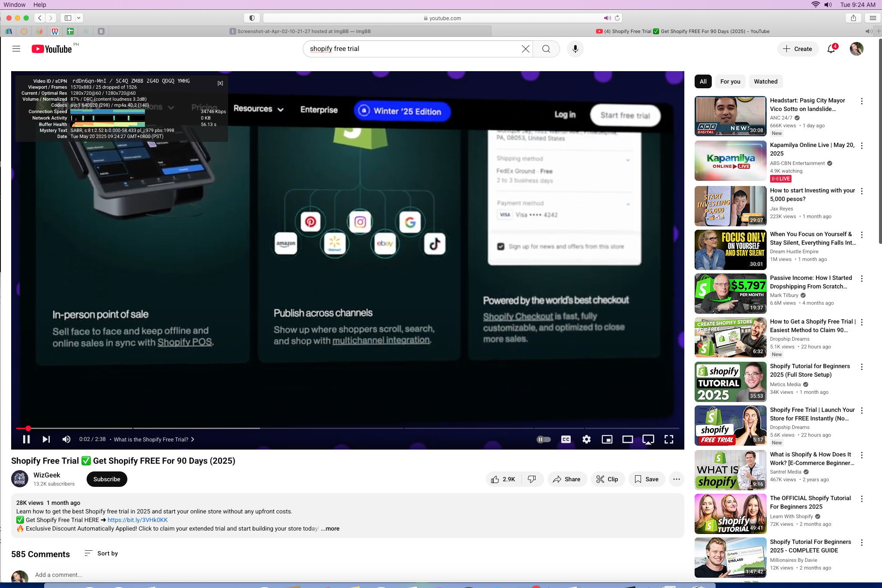
Task: Open the Safari sidebar dropdown arrow
Action: point(79,18)
